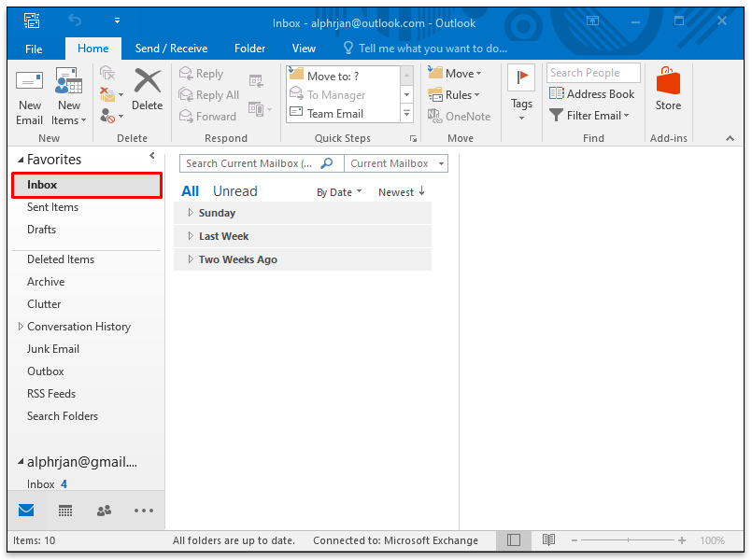Image resolution: width=752 pixels, height=560 pixels.
Task: Expand Conversation History folder
Action: [x=21, y=327]
